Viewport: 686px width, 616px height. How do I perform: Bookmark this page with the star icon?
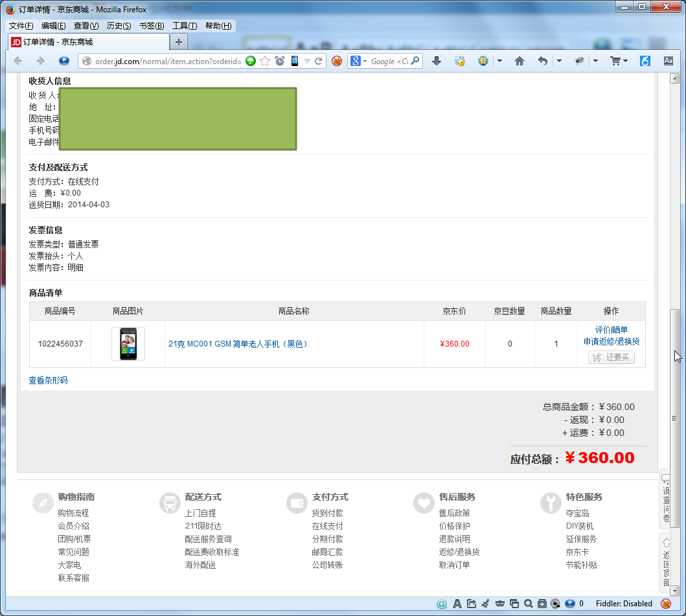pyautogui.click(x=265, y=61)
